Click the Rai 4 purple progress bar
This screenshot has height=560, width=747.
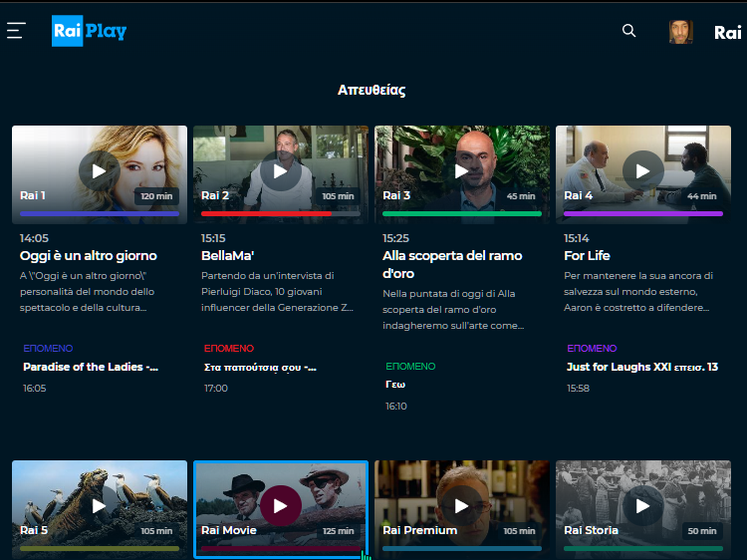(643, 214)
